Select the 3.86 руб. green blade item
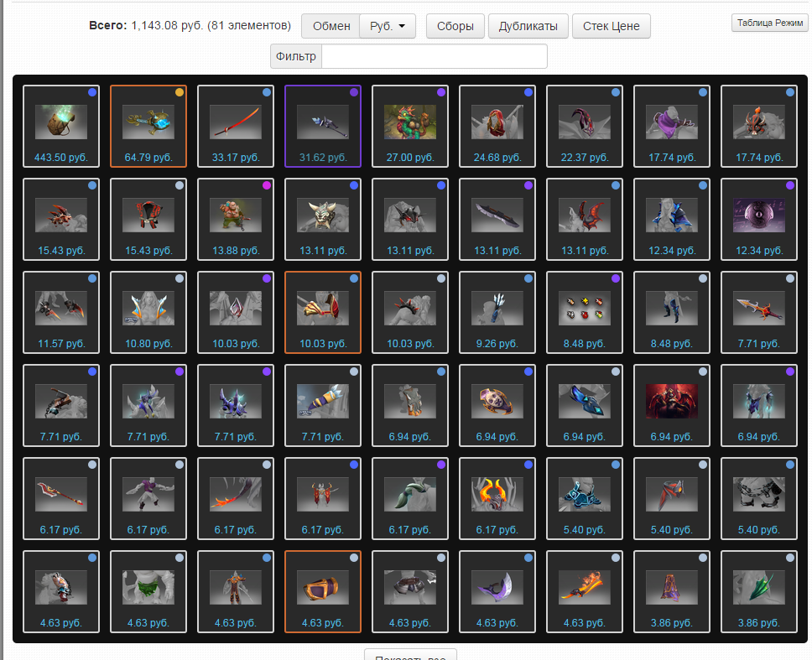Viewport: 812px width, 660px height. pyautogui.click(x=759, y=592)
